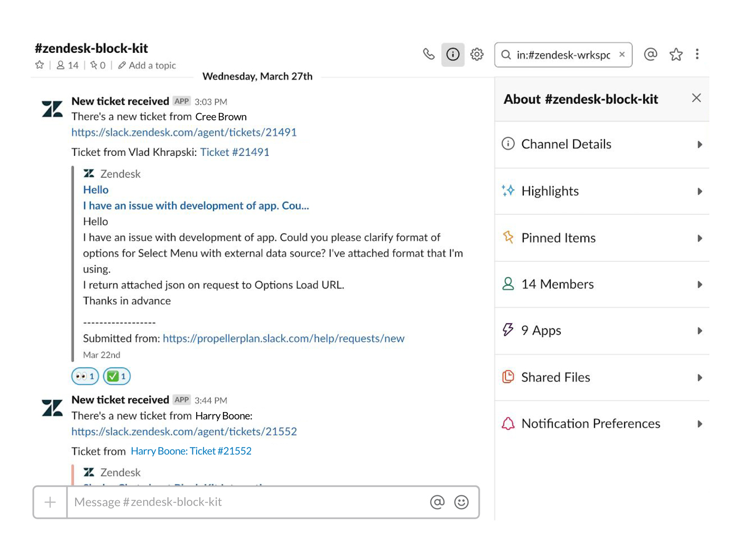The width and height of the screenshot is (740, 560).
Task: Open Notification Preferences section
Action: pyautogui.click(x=602, y=424)
